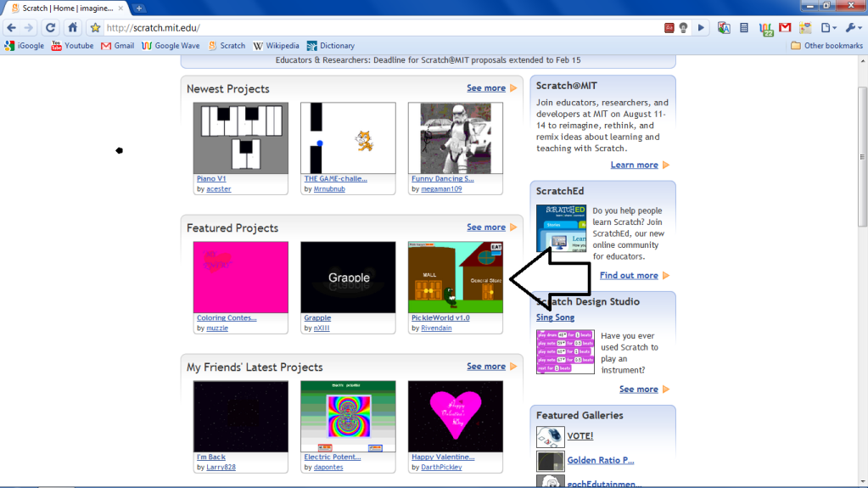Open the Wikipedia bookmark
Image resolution: width=868 pixels, height=488 pixels.
277,46
